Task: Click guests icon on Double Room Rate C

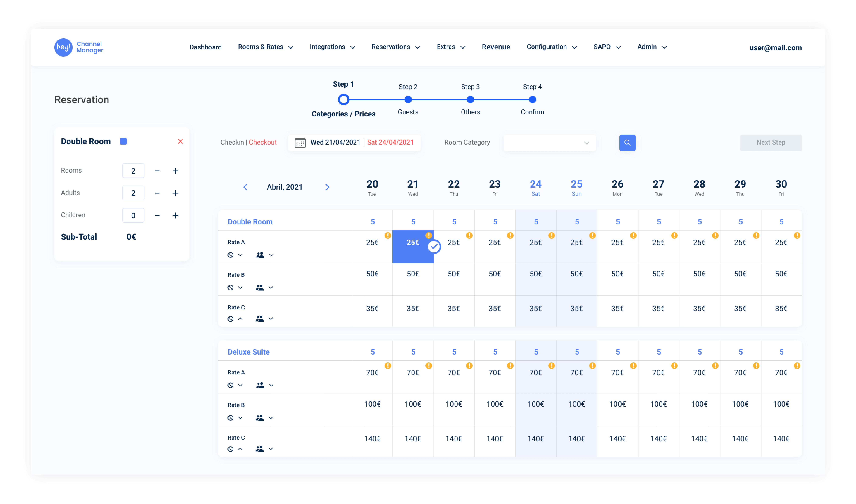Action: pos(260,319)
